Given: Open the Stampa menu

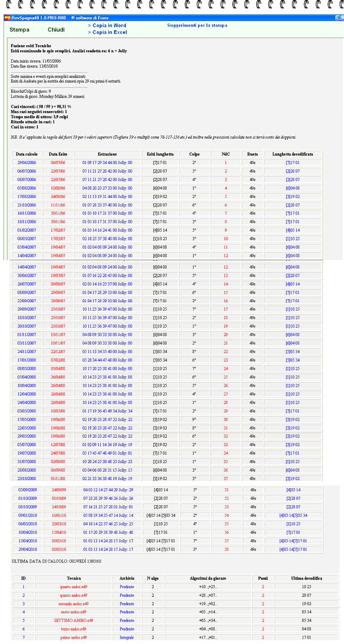Looking at the screenshot, I should pyautogui.click(x=19, y=30).
